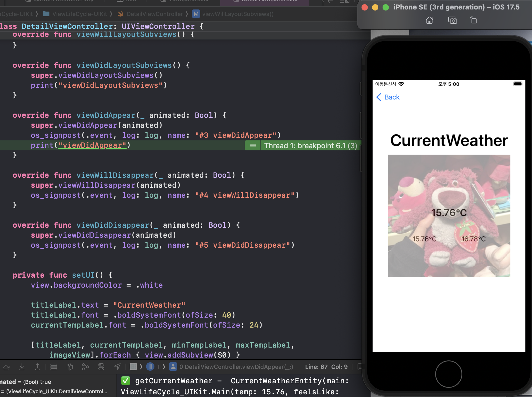Open viewWillLayoutSubviews() method jump bar dropdown
532x397 pixels.
238,14
